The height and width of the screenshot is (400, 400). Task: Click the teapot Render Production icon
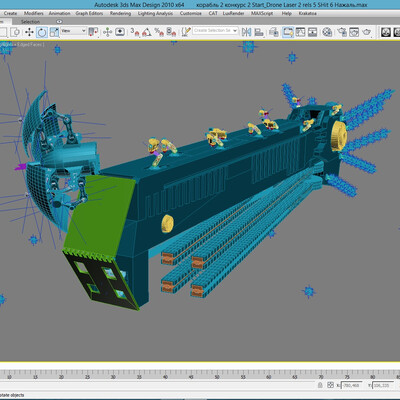[x=366, y=32]
